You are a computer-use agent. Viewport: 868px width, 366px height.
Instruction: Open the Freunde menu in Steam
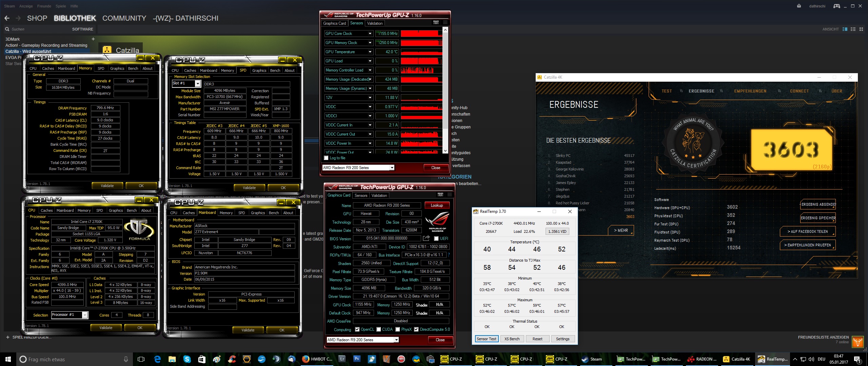tap(44, 6)
